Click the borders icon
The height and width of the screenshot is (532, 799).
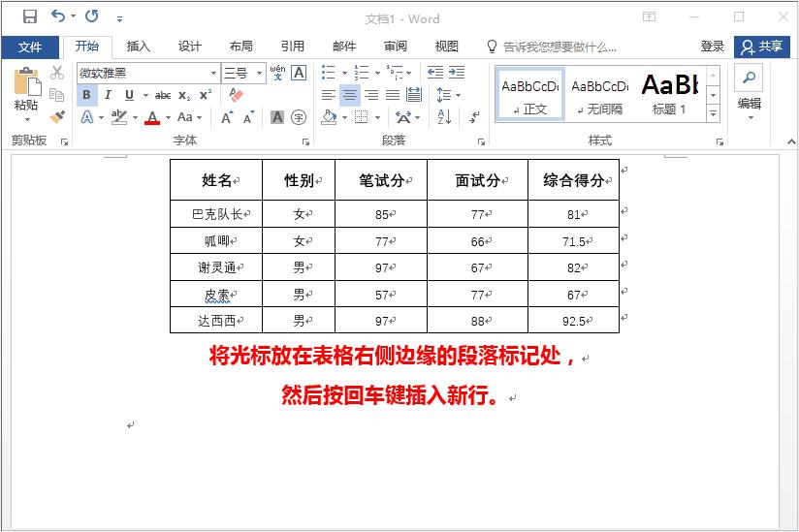(x=362, y=117)
